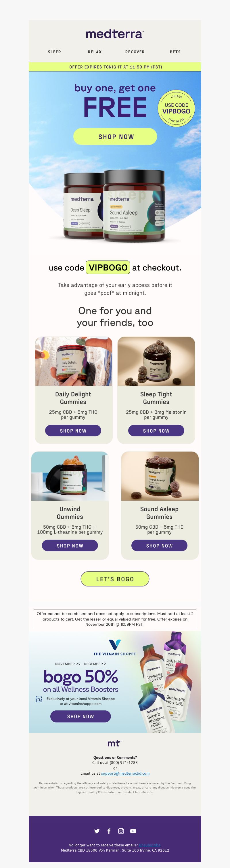The height and width of the screenshot is (868, 230).
Task: Open the Instagram icon in footer
Action: pyautogui.click(x=121, y=831)
